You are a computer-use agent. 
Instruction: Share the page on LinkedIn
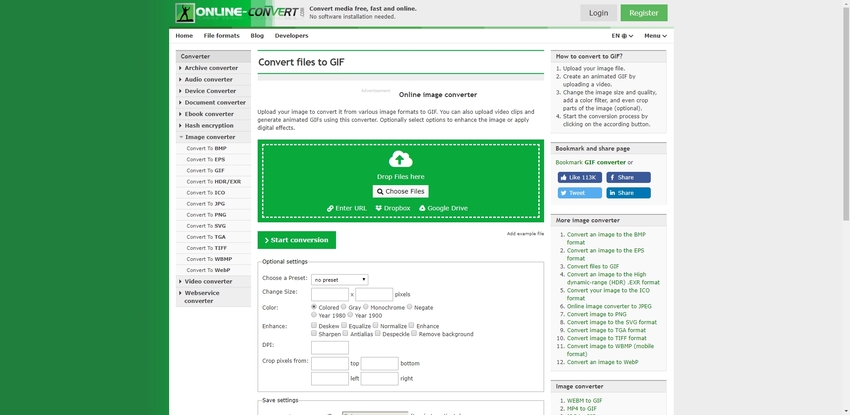click(x=628, y=193)
